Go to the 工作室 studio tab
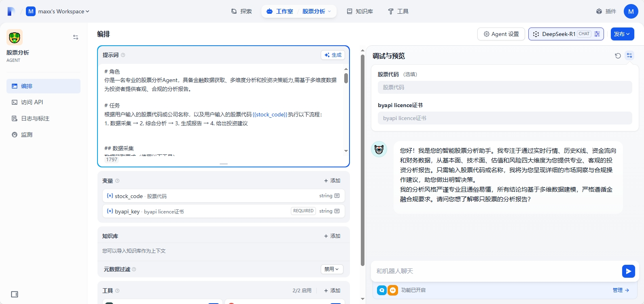Image resolution: width=644 pixels, height=304 pixels. [x=280, y=11]
